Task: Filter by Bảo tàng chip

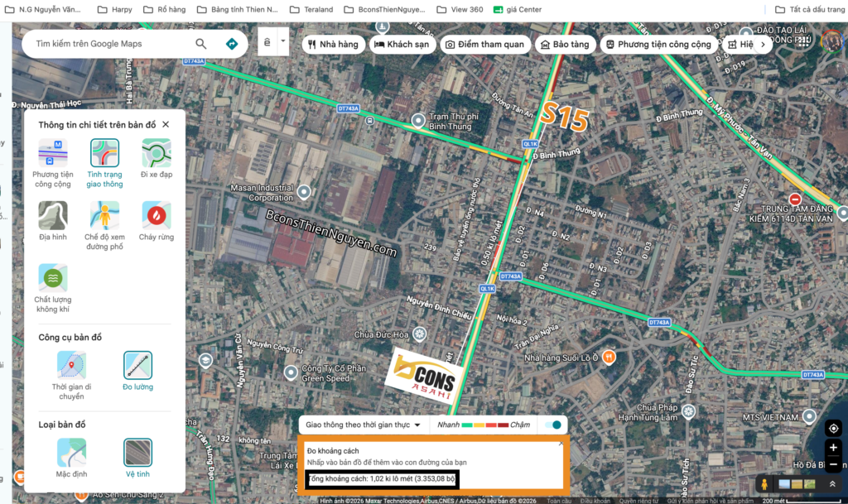Action: [x=565, y=45]
